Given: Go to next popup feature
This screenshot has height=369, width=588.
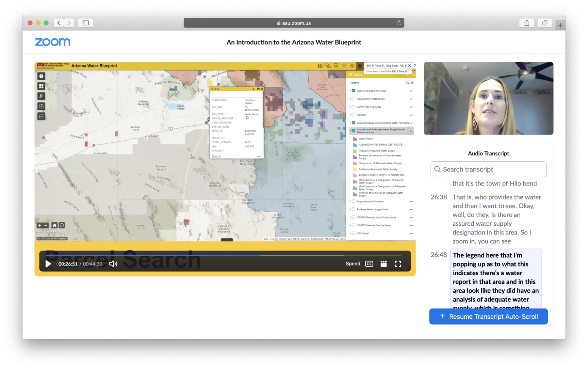Looking at the screenshot, I should point(253,89).
